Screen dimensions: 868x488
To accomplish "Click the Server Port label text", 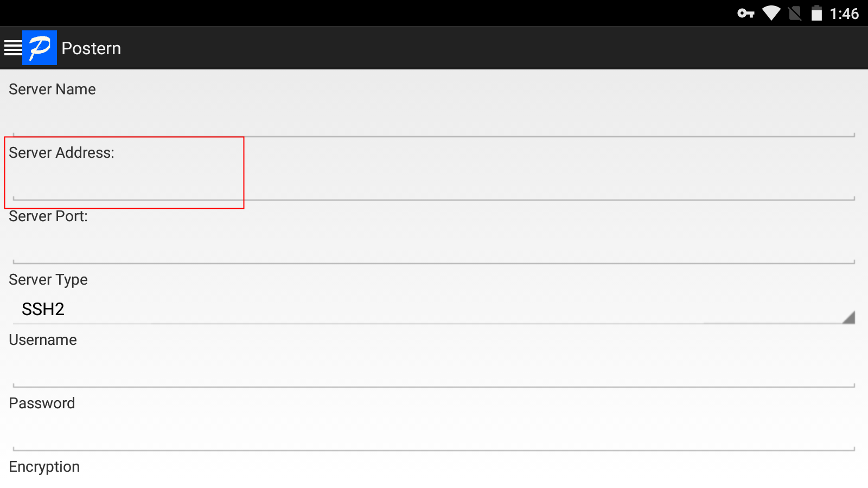I will (x=48, y=216).
